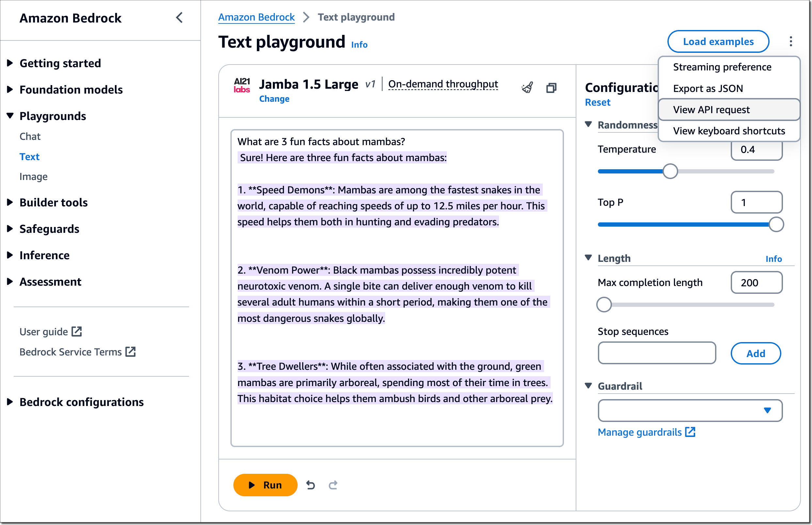The height and width of the screenshot is (525, 812).
Task: Open the Guardrail dropdown
Action: click(x=690, y=411)
